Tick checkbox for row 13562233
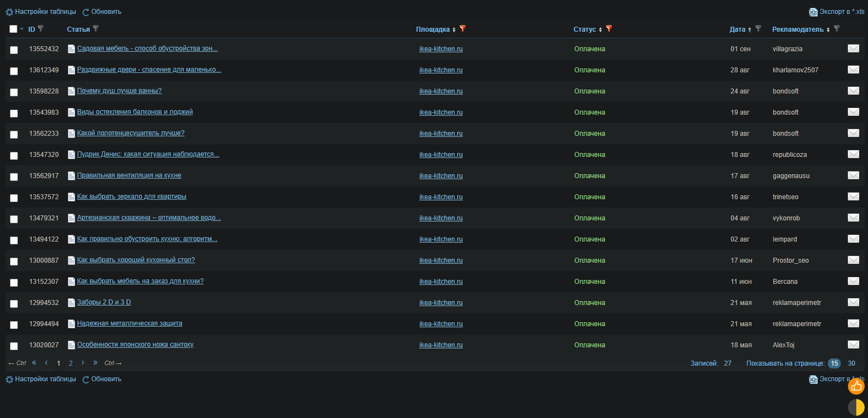The height and width of the screenshot is (418, 868). click(14, 135)
